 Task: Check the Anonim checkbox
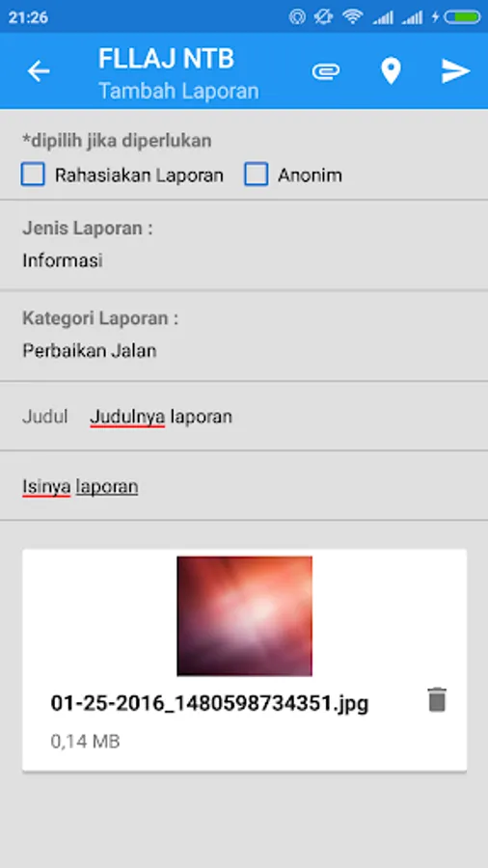pos(257,175)
